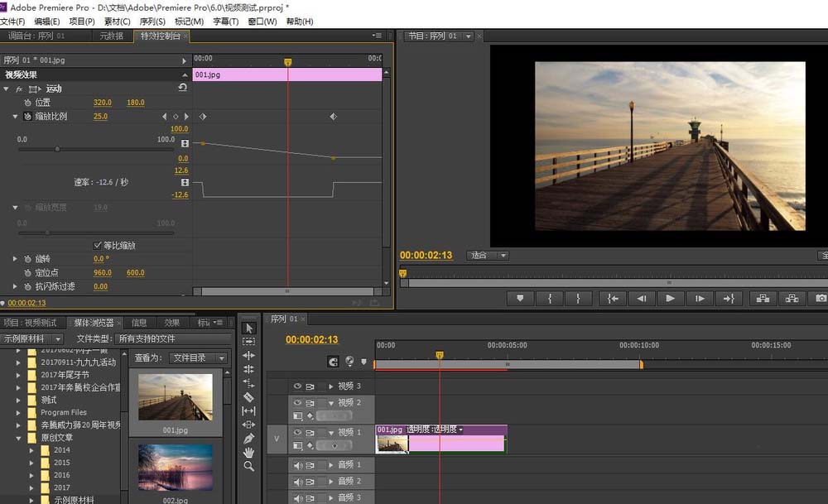Toggle the fx effect switch on 运动
This screenshot has width=828, height=504.
[x=20, y=88]
